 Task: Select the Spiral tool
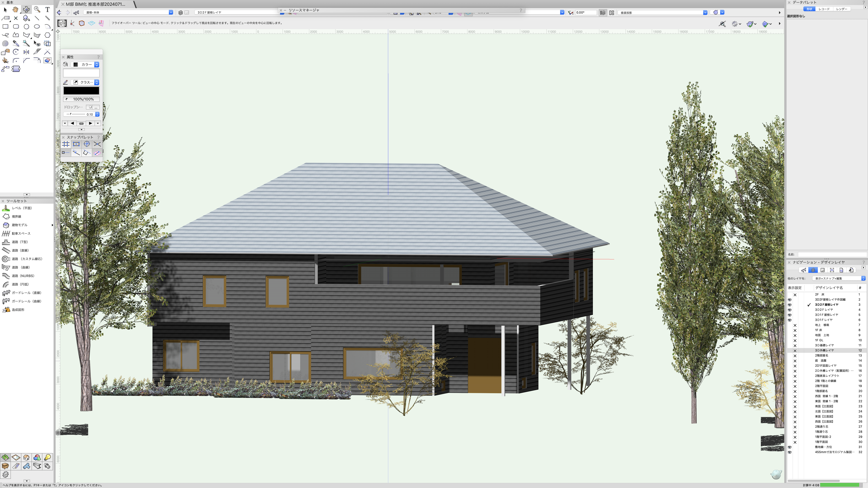pos(5,43)
